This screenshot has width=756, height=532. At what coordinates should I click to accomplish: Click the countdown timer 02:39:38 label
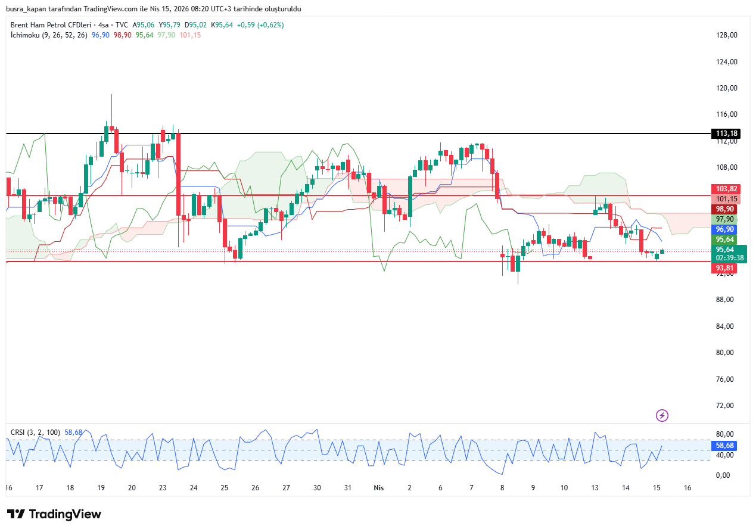[729, 258]
